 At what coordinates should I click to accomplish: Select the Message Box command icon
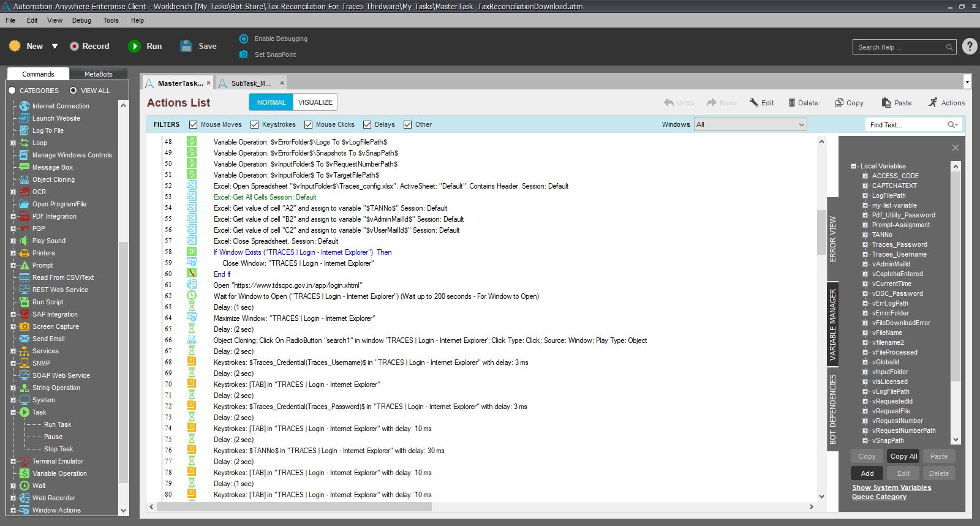[24, 167]
